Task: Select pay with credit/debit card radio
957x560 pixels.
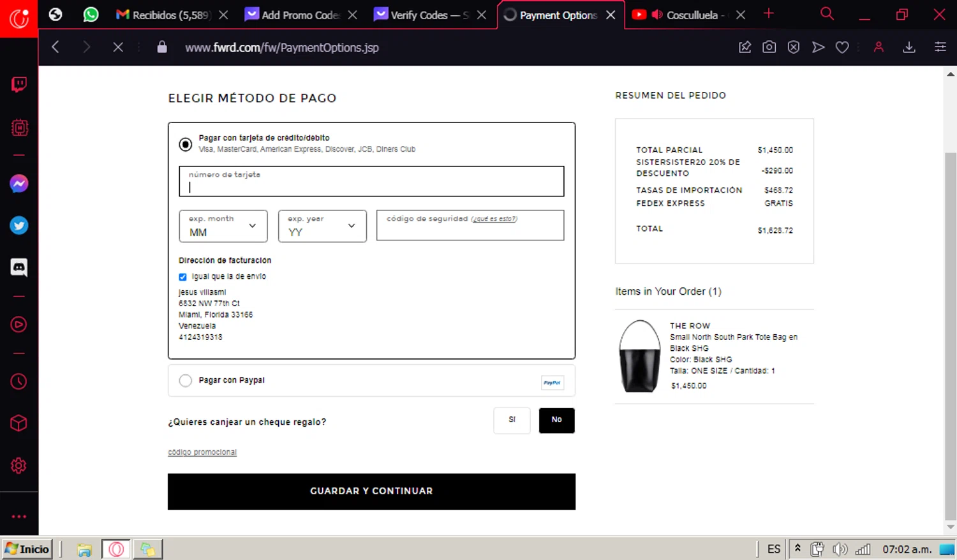Action: (x=186, y=145)
